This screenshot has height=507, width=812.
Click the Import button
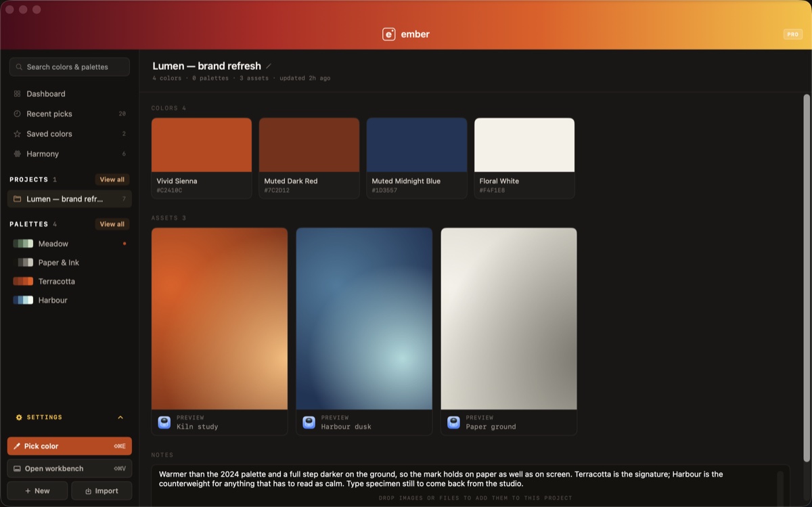[x=101, y=491]
